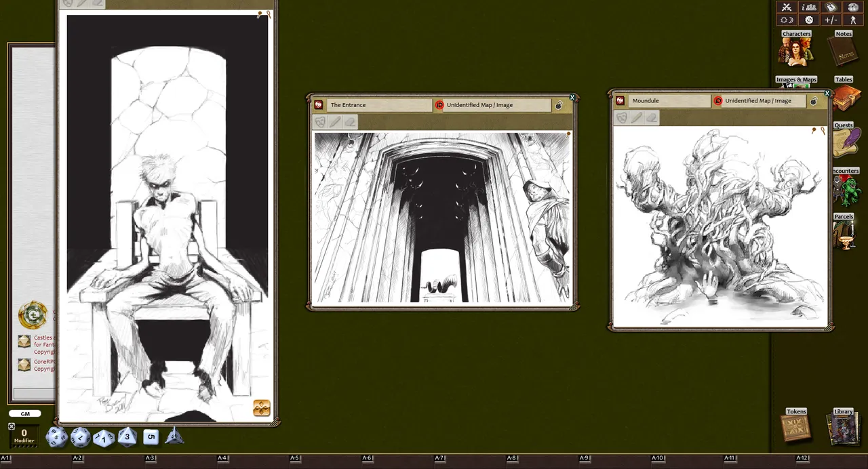
Task: Select hotkey slot A-8
Action: pos(512,458)
